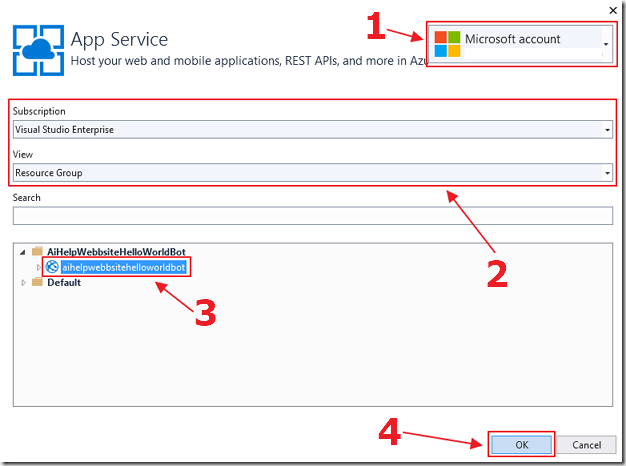The width and height of the screenshot is (626, 466).
Task: Close the App Service dialog
Action: (x=613, y=10)
